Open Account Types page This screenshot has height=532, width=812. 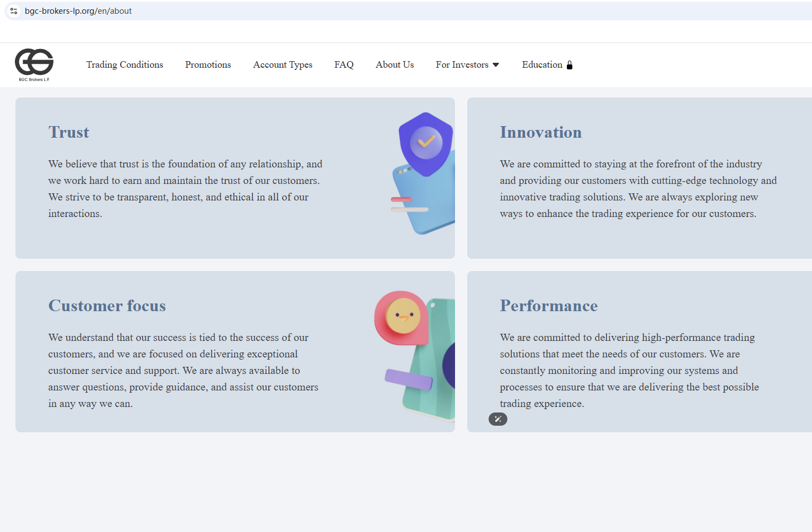[283, 65]
